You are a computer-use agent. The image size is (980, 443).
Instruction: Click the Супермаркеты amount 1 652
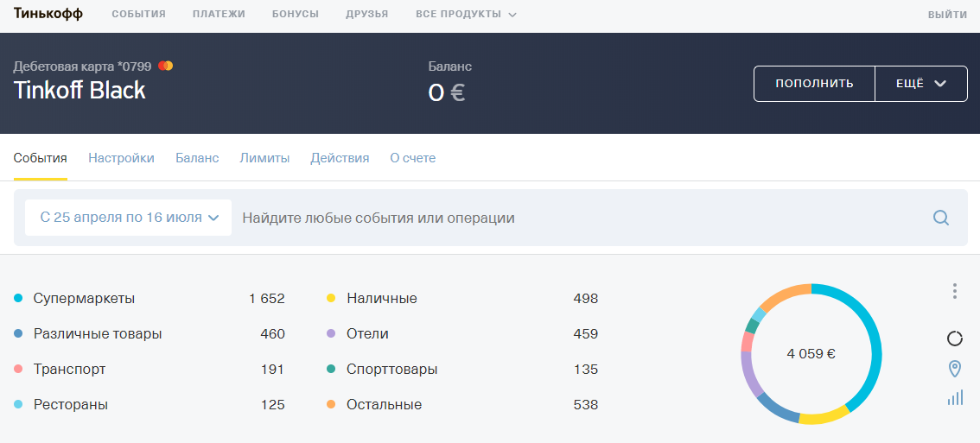(x=267, y=299)
